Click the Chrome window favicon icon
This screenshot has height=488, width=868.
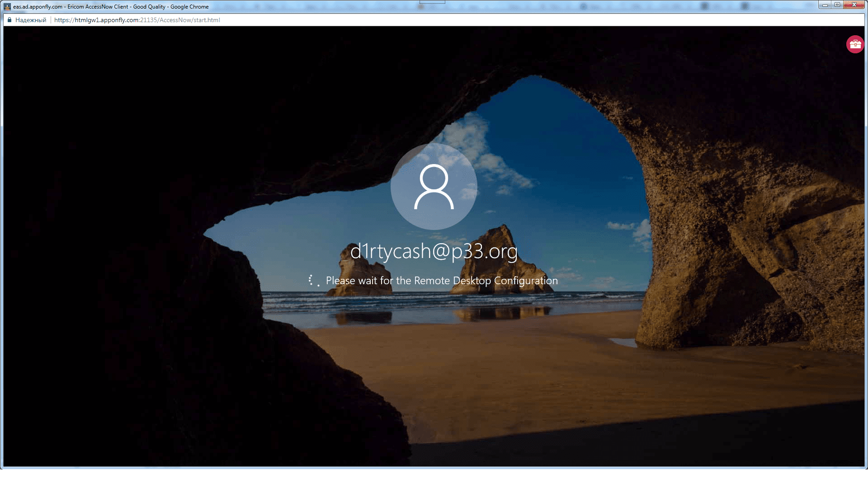7,7
